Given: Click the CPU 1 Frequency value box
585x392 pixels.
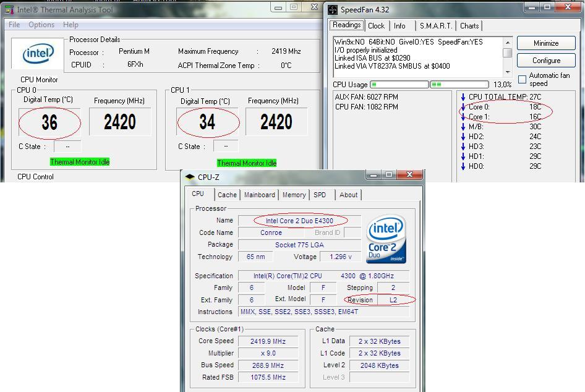Looking at the screenshot, I should click(276, 122).
